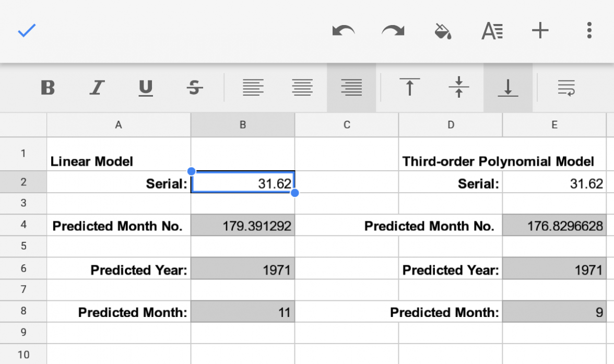Screen dimensions: 614x364
Task: Align cell text to the left
Action: click(x=253, y=88)
